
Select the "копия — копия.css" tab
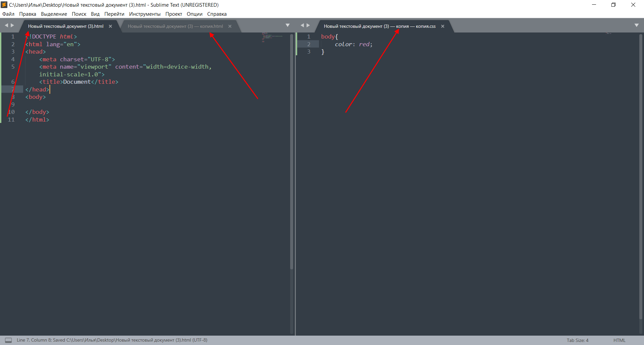click(x=379, y=26)
